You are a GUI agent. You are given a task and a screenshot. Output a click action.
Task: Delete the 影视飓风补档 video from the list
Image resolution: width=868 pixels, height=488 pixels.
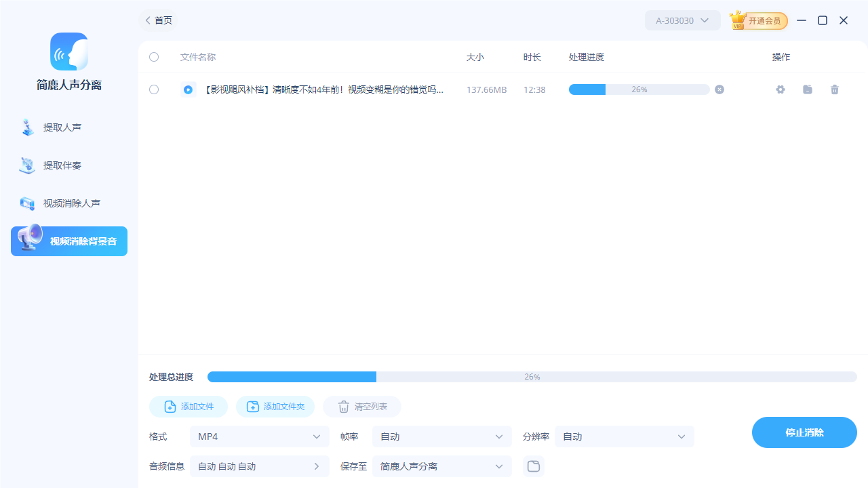[x=835, y=89]
